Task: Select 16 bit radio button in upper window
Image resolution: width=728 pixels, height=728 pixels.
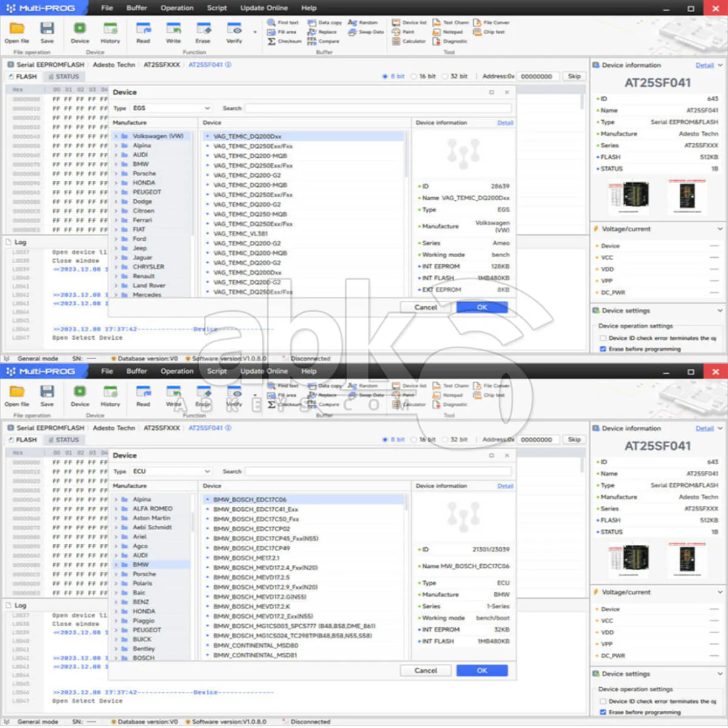Action: 414,76
